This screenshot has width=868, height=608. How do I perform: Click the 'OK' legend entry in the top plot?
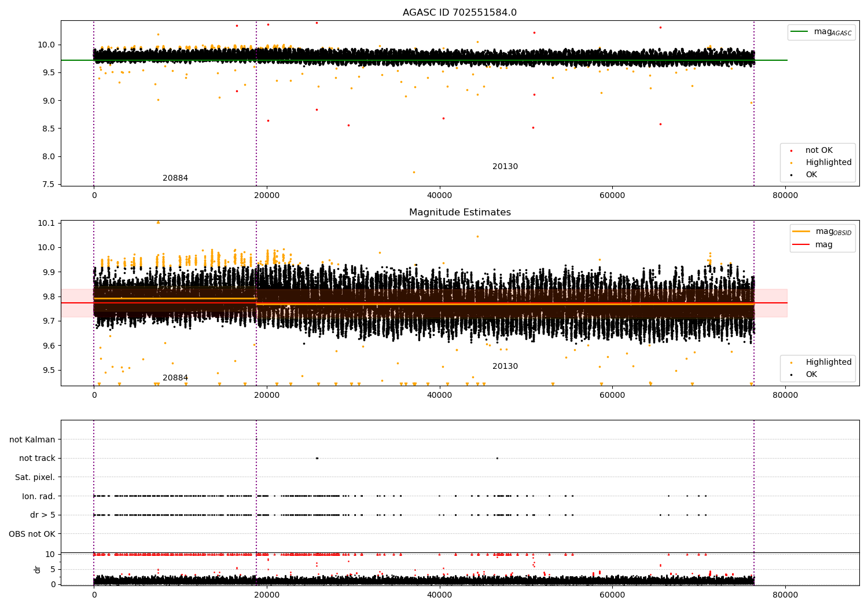[804, 175]
